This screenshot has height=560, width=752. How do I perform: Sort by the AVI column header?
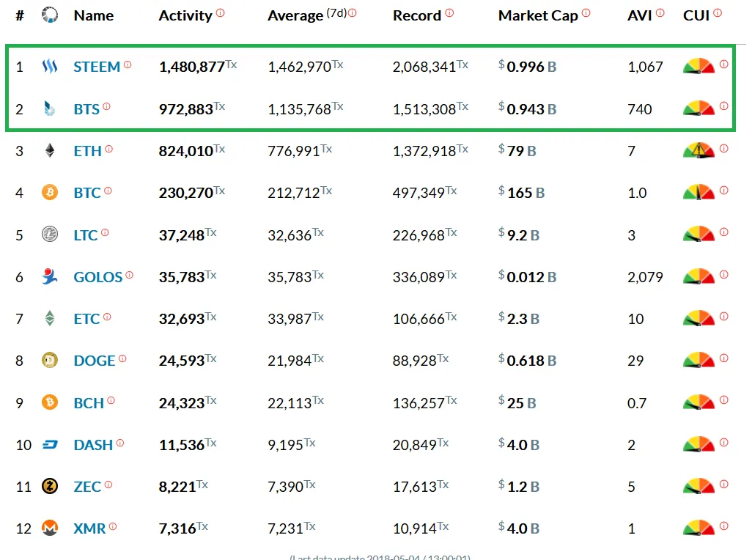pos(640,15)
